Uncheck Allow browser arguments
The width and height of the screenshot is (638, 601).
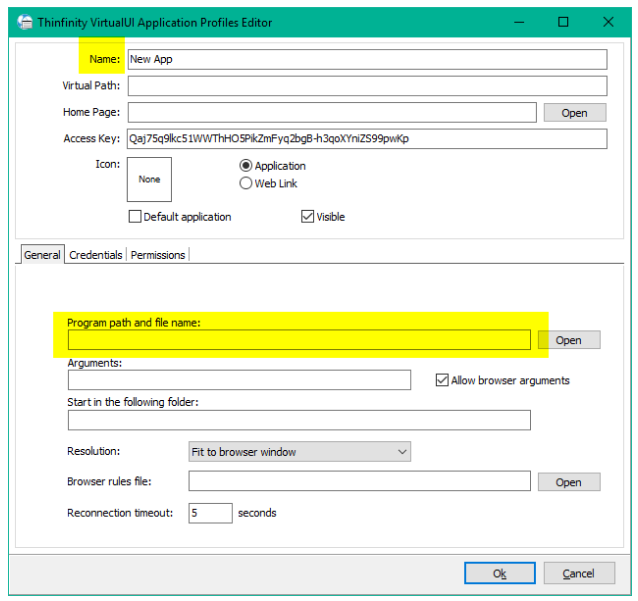pos(442,380)
